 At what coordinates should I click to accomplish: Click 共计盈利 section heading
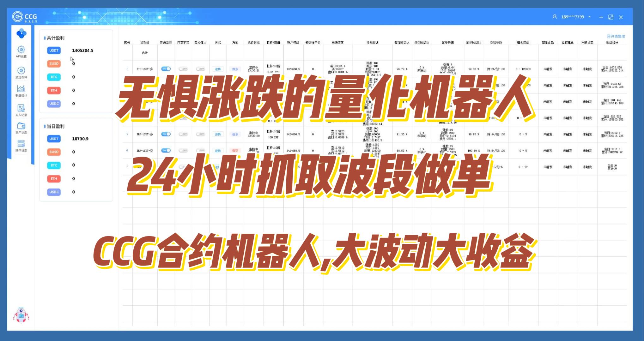point(56,38)
